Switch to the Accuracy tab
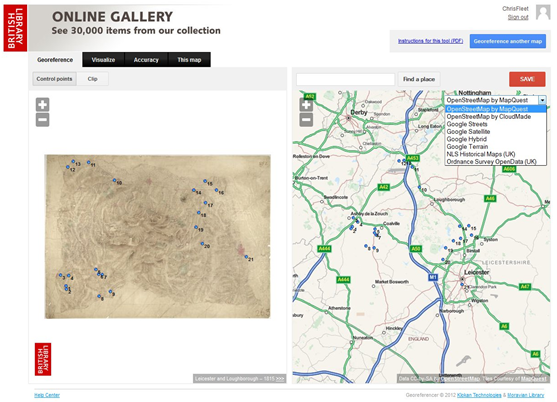557x402 pixels. [x=146, y=60]
